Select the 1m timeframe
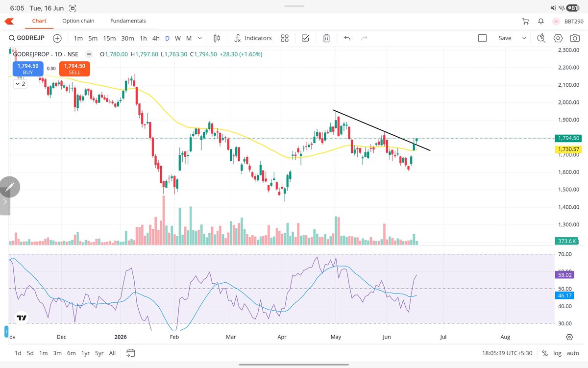 pos(78,38)
